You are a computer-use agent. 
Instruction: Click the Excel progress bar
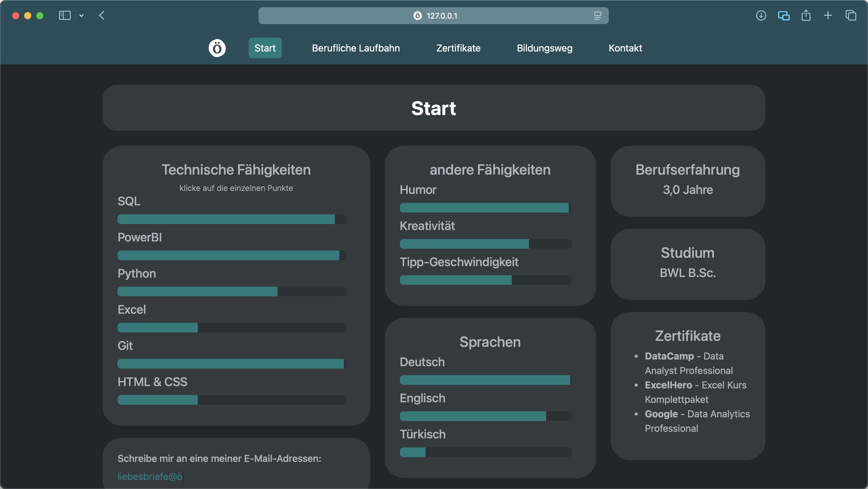point(232,328)
